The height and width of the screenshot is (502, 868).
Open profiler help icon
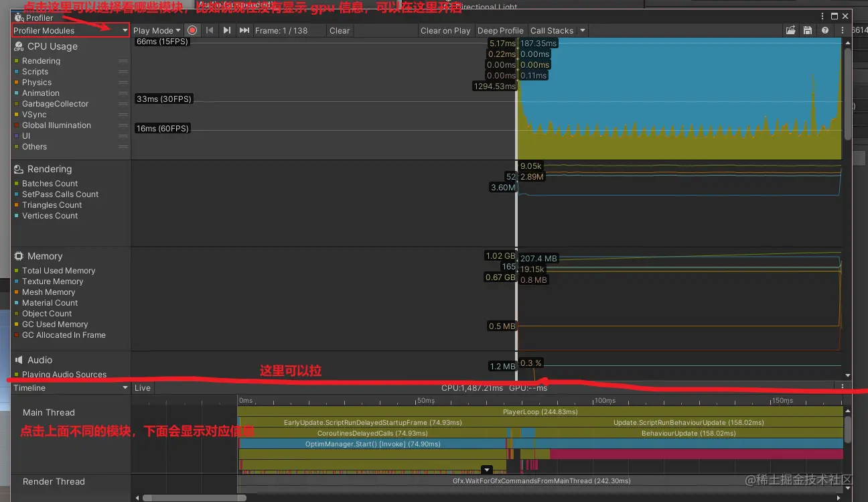pos(825,30)
